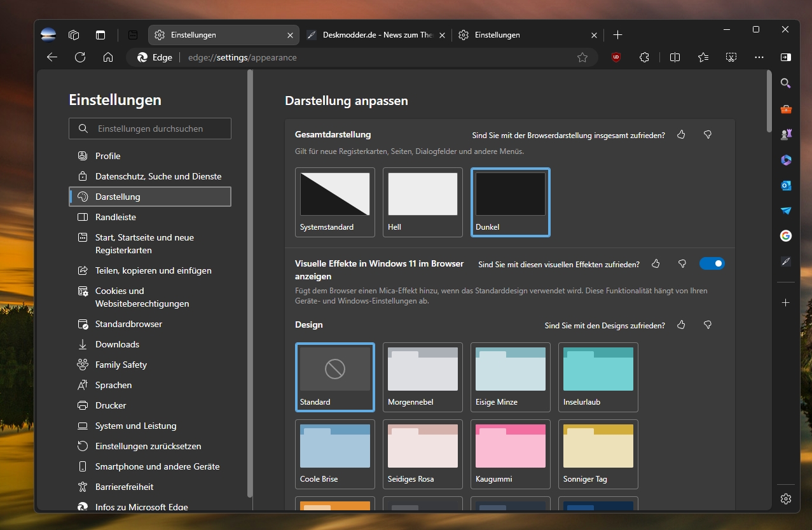This screenshot has height=530, width=812.
Task: Give thumbs down for visual effects
Action: (x=682, y=263)
